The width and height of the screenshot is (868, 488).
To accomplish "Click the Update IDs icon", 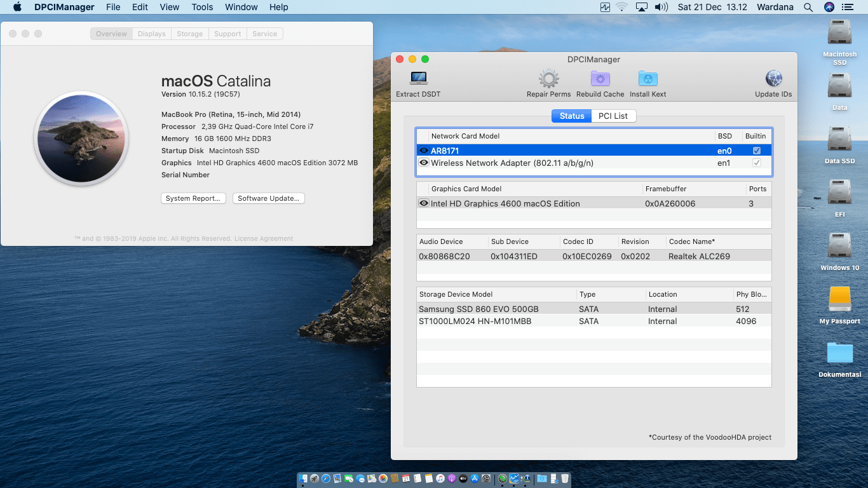I will (x=773, y=78).
